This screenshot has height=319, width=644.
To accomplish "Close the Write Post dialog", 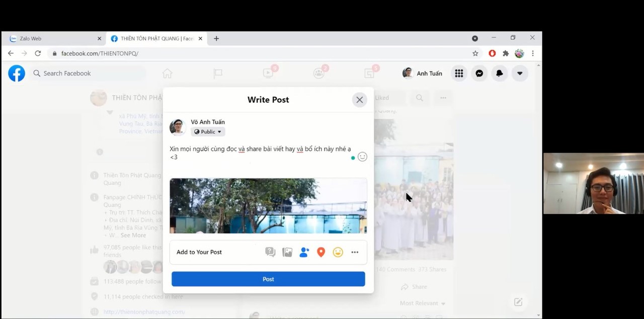I will [359, 100].
